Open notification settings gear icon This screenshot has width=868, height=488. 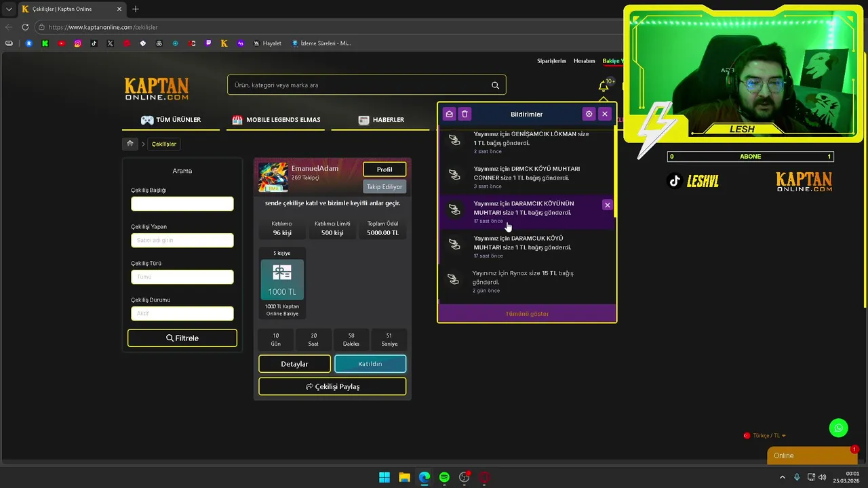point(589,114)
